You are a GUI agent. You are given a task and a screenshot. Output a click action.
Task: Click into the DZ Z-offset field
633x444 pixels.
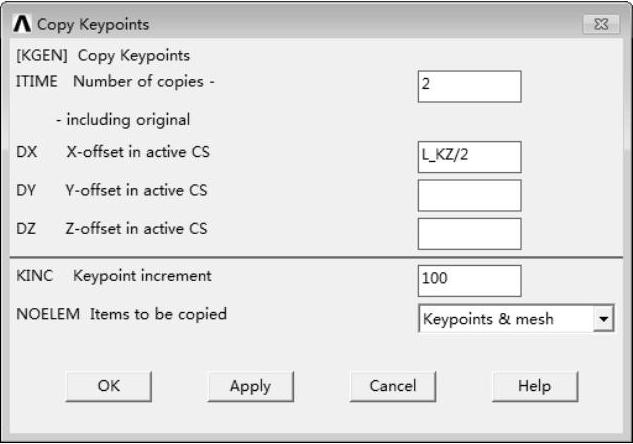pos(469,233)
